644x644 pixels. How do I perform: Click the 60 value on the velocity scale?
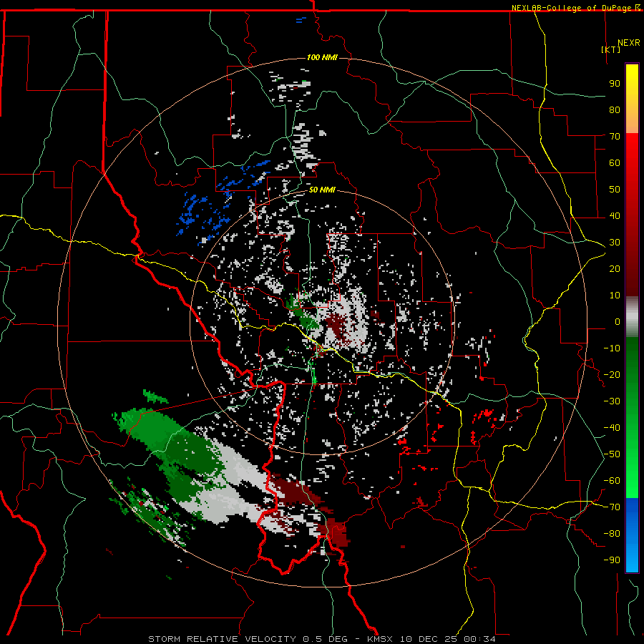[x=615, y=162]
